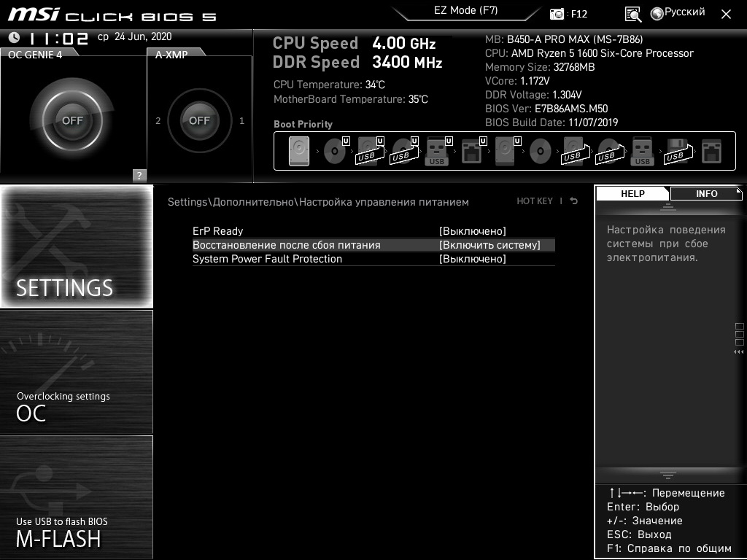Click the HOT KEY button
747x560 pixels.
click(535, 201)
